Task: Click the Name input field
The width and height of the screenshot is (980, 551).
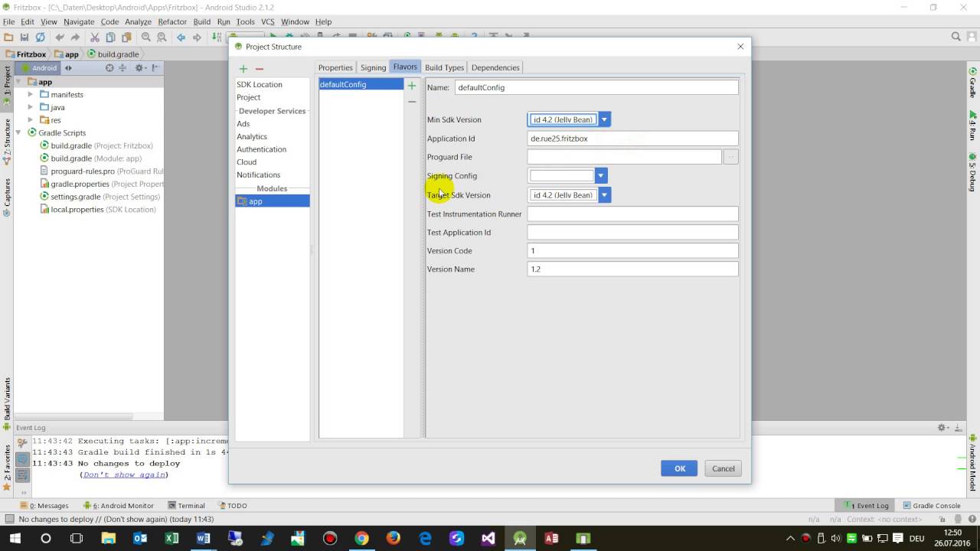Action: coord(596,87)
